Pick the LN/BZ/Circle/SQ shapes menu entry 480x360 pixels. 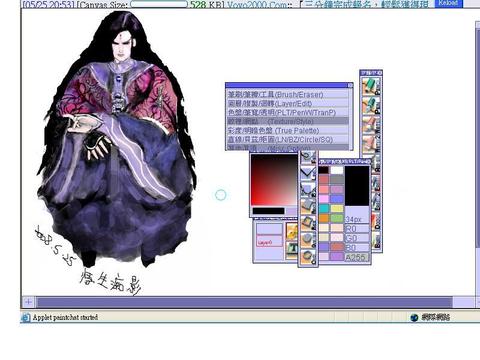[x=288, y=140]
